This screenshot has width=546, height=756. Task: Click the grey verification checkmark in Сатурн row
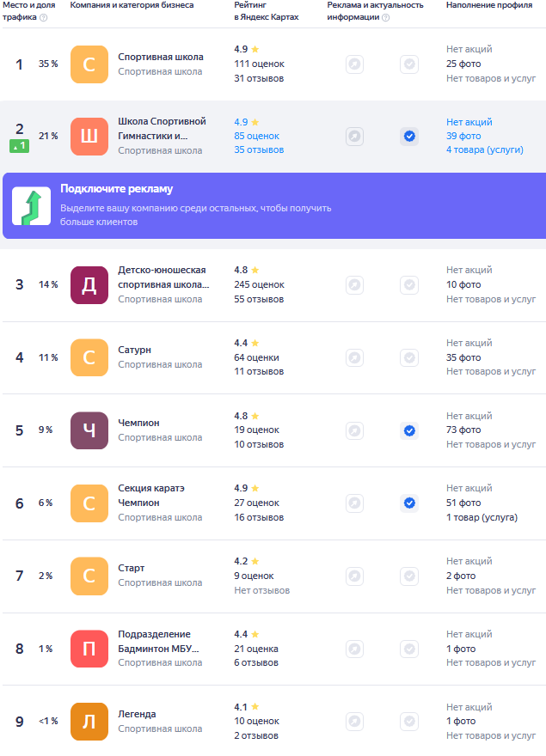(409, 357)
